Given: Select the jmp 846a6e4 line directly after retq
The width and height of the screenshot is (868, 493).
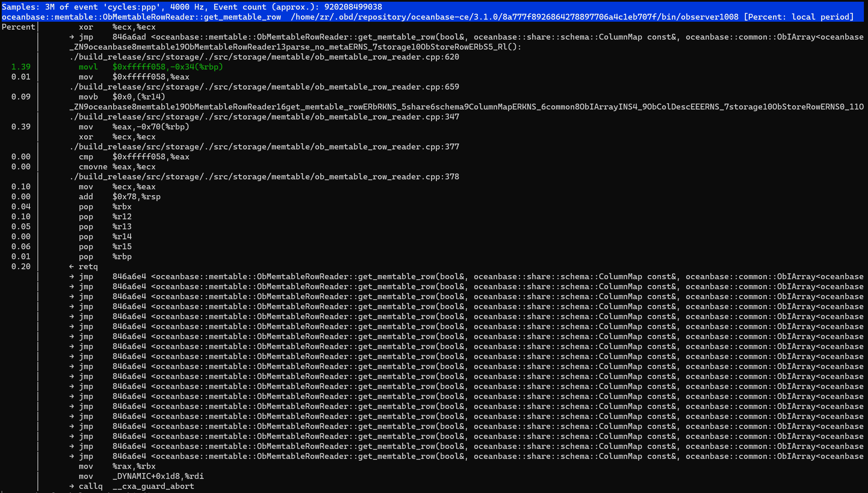Looking at the screenshot, I should click(x=466, y=276).
